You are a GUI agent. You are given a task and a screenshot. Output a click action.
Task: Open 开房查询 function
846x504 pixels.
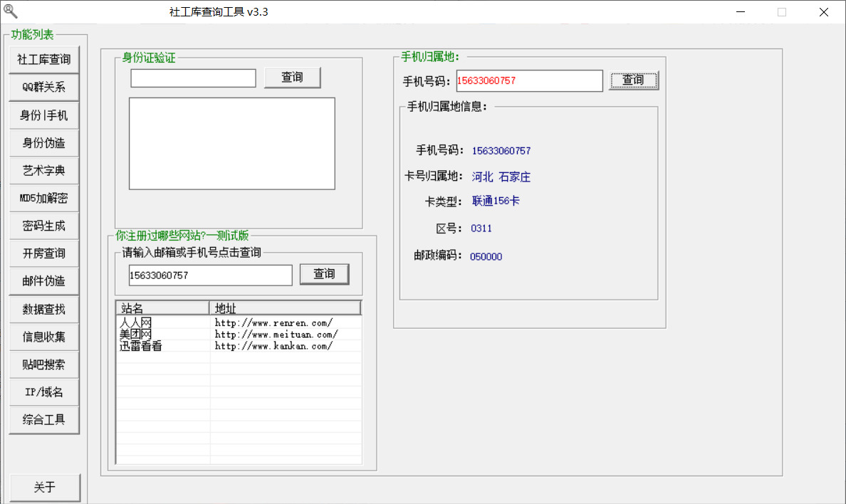point(43,253)
